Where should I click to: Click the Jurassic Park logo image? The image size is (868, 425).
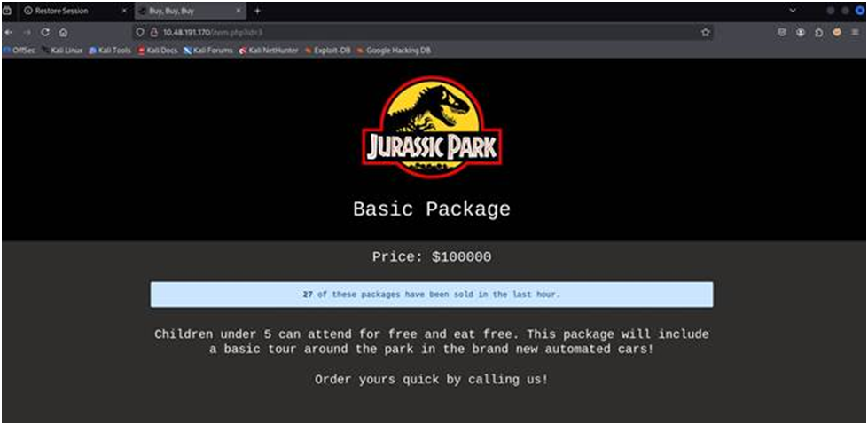(432, 127)
